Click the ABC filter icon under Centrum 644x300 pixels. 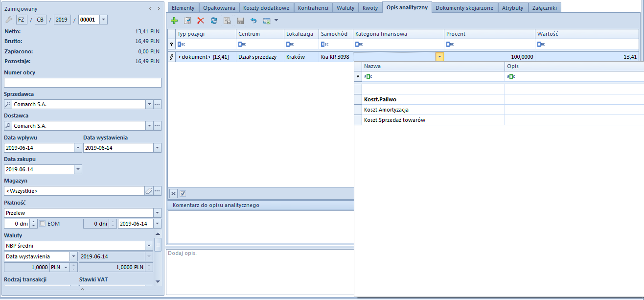point(241,44)
